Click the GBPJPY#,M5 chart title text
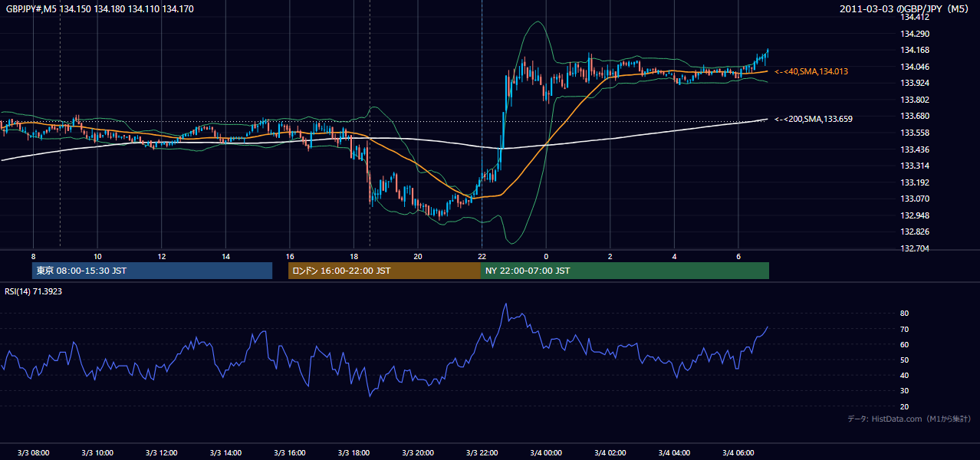 [x=100, y=9]
